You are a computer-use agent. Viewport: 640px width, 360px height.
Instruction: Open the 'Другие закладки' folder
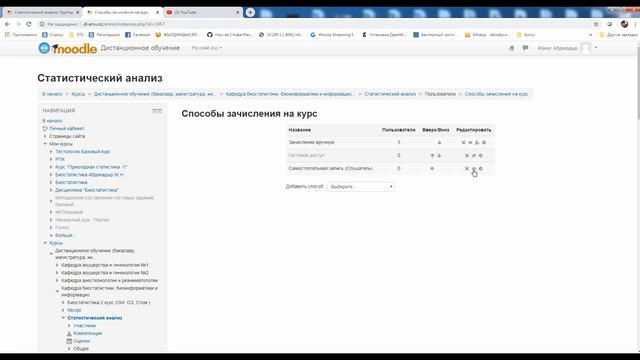618,35
